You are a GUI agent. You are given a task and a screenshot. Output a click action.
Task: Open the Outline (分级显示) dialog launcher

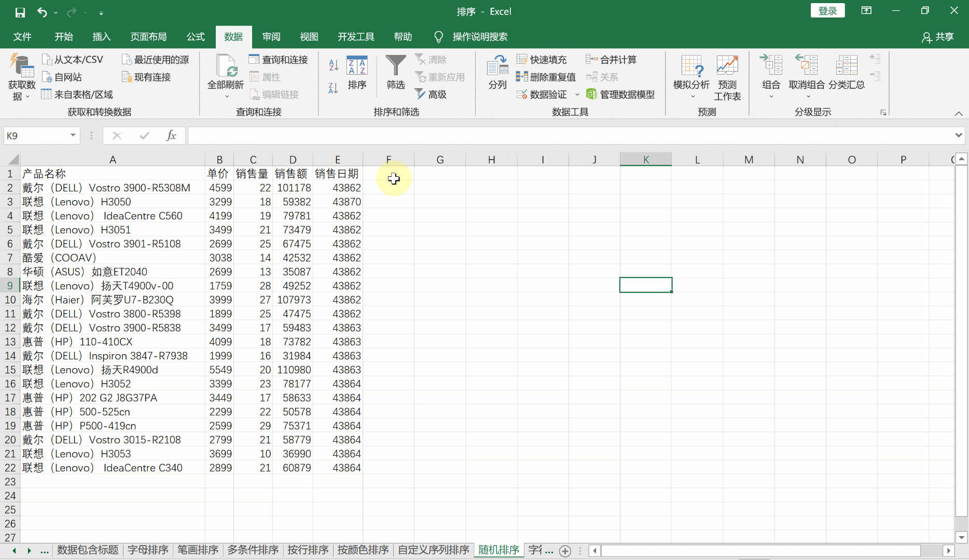(883, 113)
